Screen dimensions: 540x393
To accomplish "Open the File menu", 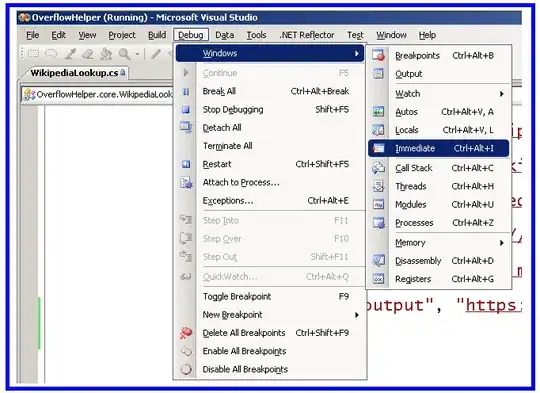I will (33, 35).
